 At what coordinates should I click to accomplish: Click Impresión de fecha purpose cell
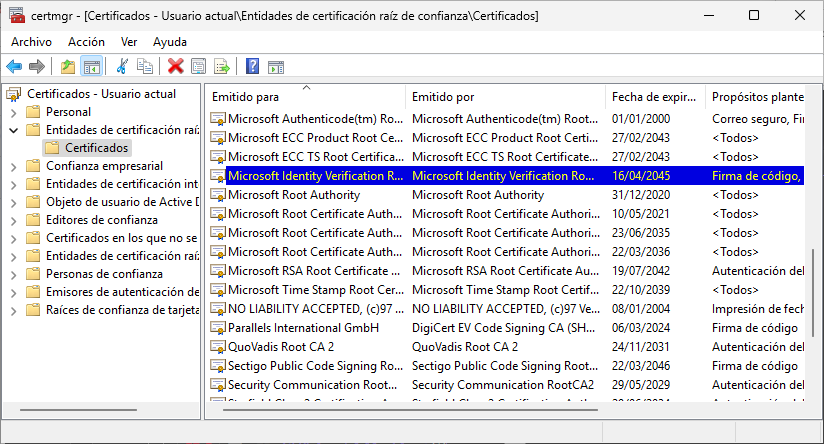point(758,309)
